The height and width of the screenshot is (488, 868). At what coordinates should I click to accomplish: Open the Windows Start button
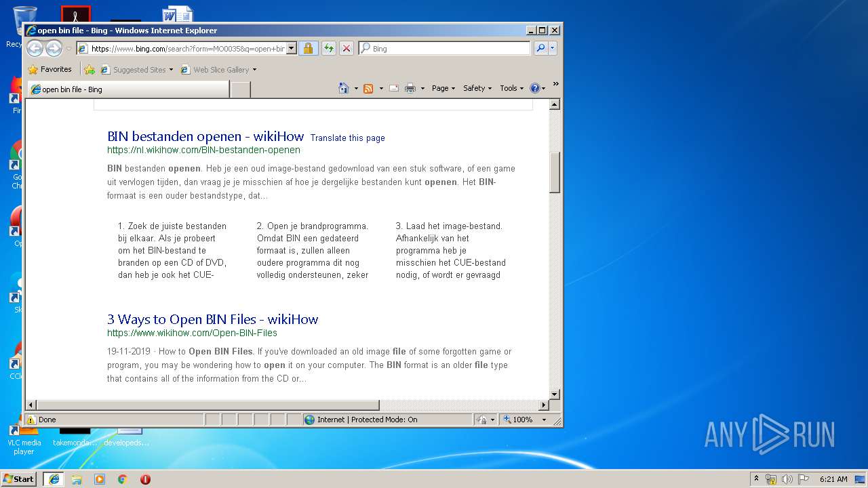tap(18, 479)
